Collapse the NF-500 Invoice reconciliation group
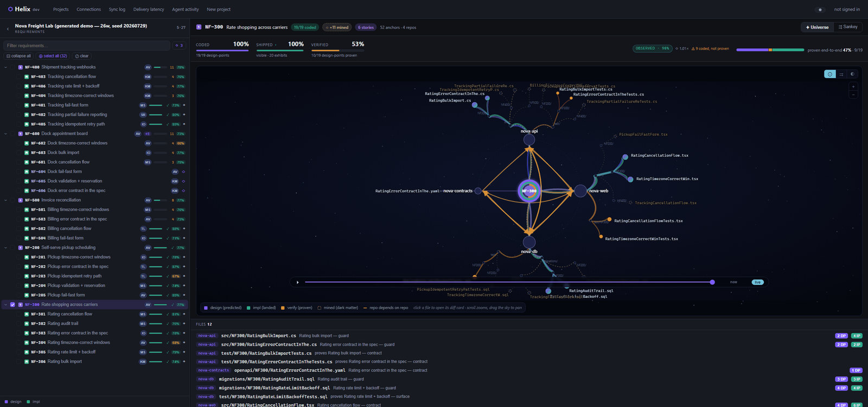This screenshot has width=868, height=407. coord(6,200)
